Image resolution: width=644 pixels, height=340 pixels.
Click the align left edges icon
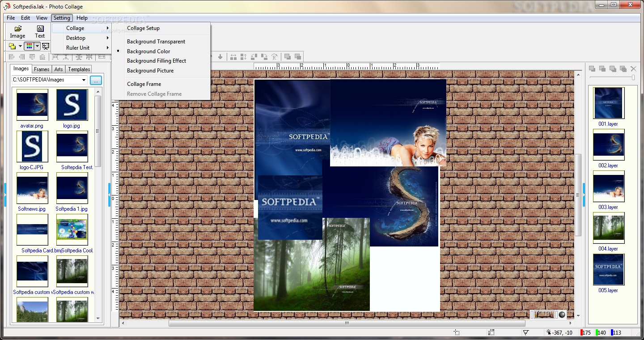point(12,57)
